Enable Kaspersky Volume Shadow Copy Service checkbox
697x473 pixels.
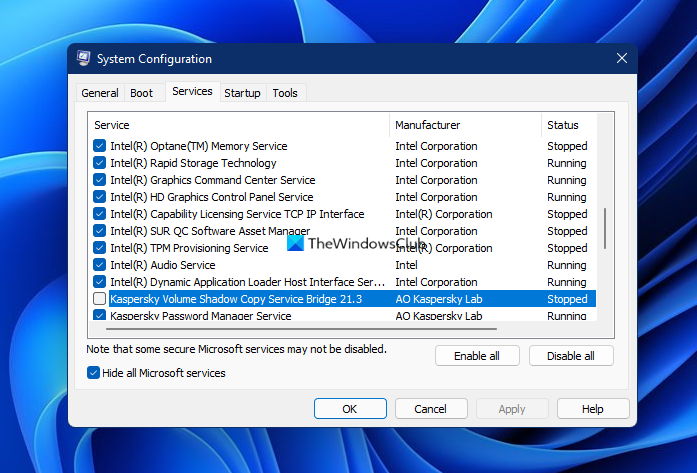click(99, 299)
